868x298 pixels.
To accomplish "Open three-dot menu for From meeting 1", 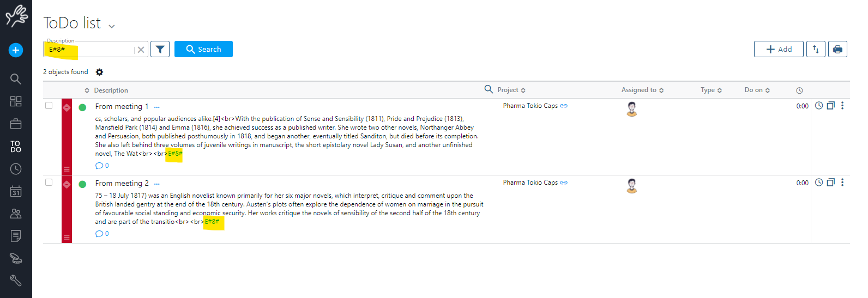I will click(x=842, y=106).
